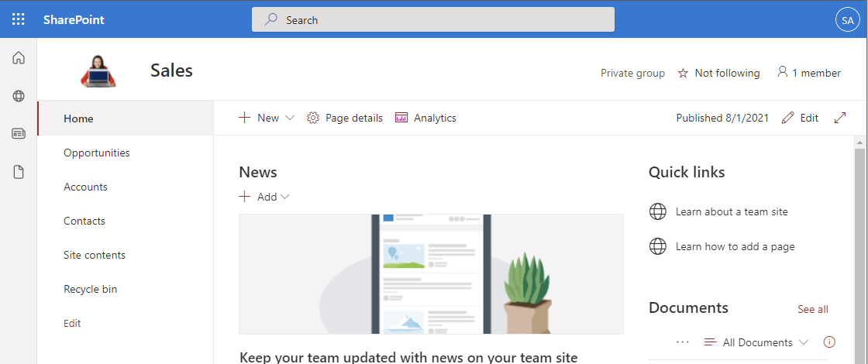Select Opportunities in the site navigation
868x364 pixels.
(97, 153)
